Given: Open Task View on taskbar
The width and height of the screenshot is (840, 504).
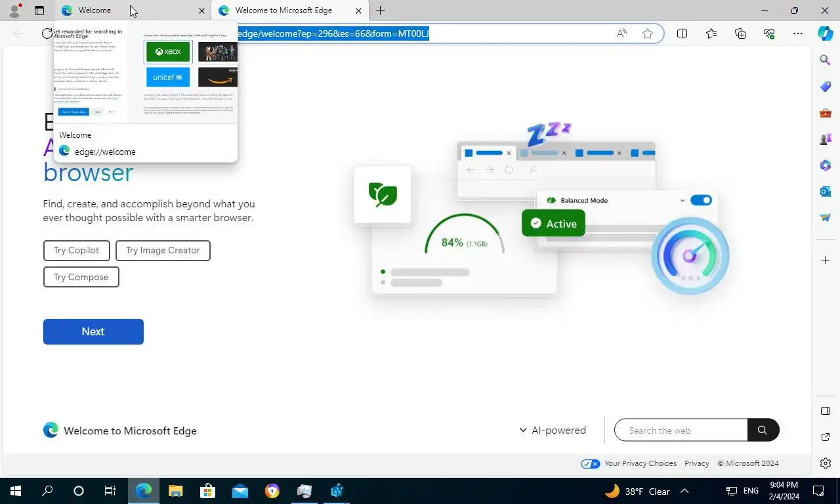Looking at the screenshot, I should [110, 491].
